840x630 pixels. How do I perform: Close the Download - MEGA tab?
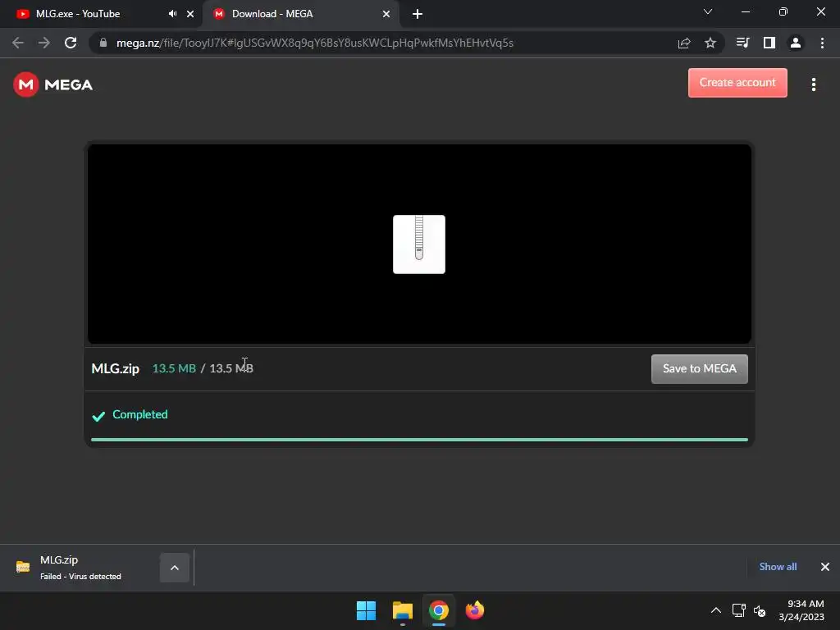pos(386,14)
